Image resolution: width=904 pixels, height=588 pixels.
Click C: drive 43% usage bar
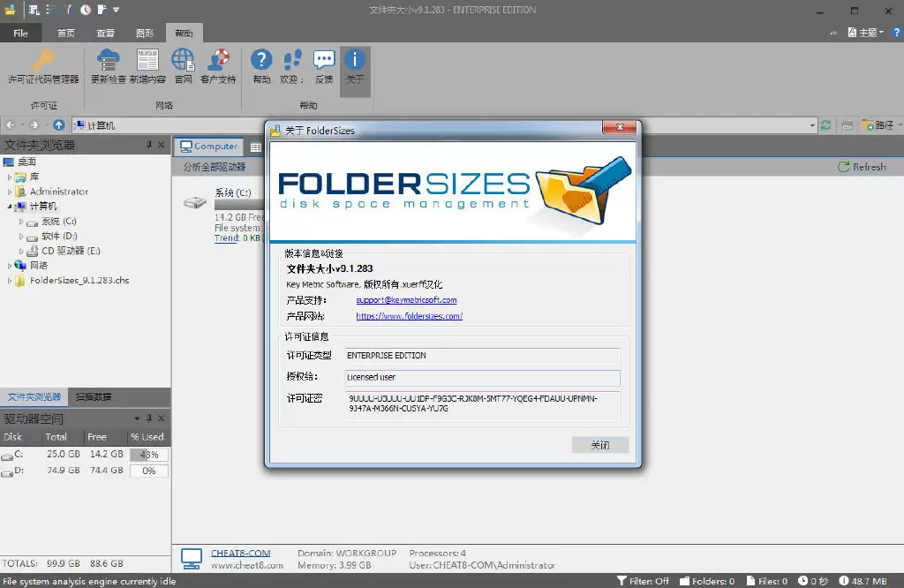point(148,455)
